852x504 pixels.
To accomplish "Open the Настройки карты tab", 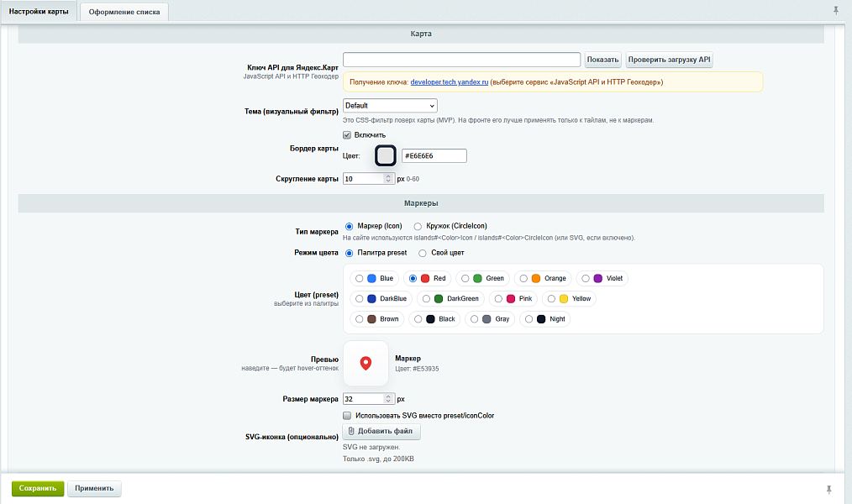I will coord(39,12).
